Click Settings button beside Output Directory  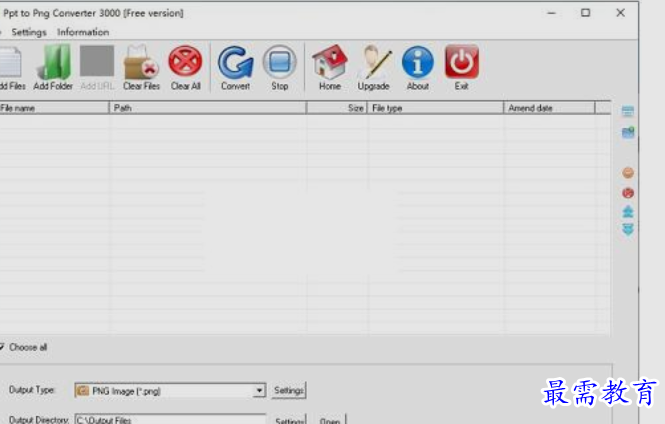click(290, 420)
